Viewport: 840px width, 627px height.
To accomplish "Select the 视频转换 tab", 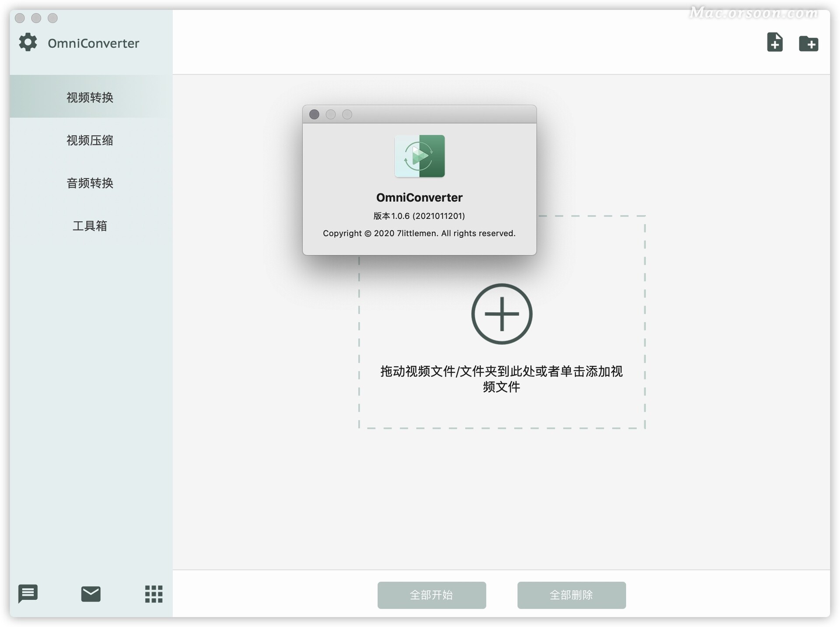I will 91,97.
